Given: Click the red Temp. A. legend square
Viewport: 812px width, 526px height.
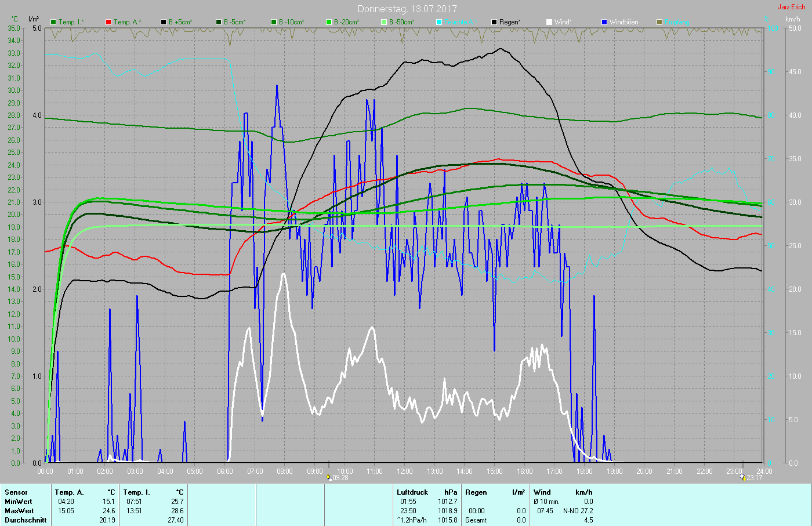Looking at the screenshot, I should pos(108,22).
